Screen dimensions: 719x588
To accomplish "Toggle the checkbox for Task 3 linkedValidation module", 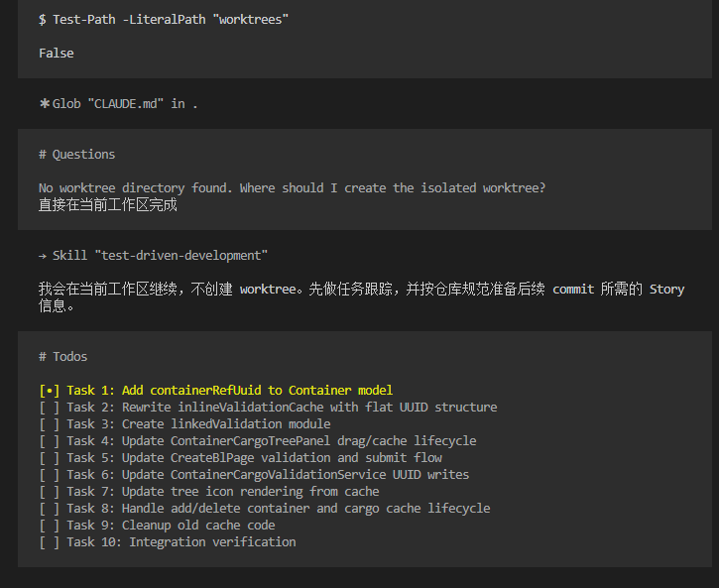I will tap(49, 424).
